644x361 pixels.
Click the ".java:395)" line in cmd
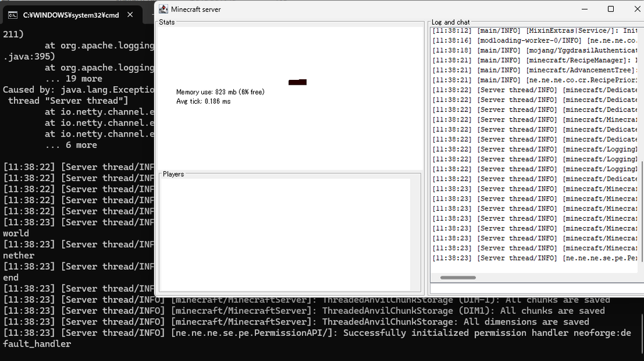[x=29, y=56]
